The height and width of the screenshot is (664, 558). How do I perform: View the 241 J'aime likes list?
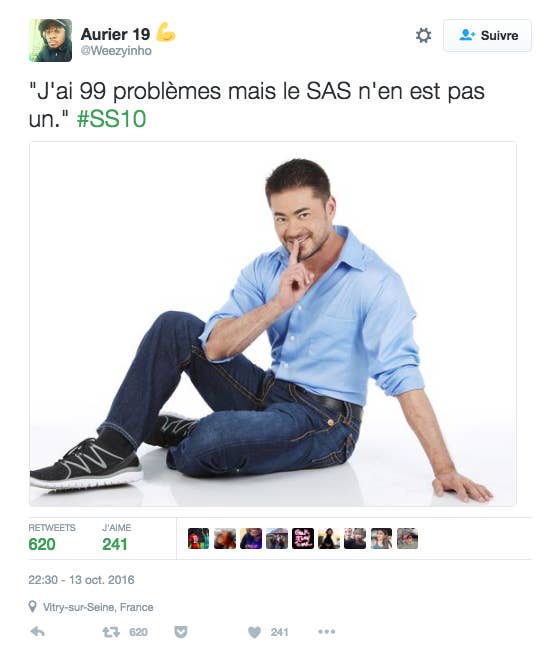click(x=116, y=537)
